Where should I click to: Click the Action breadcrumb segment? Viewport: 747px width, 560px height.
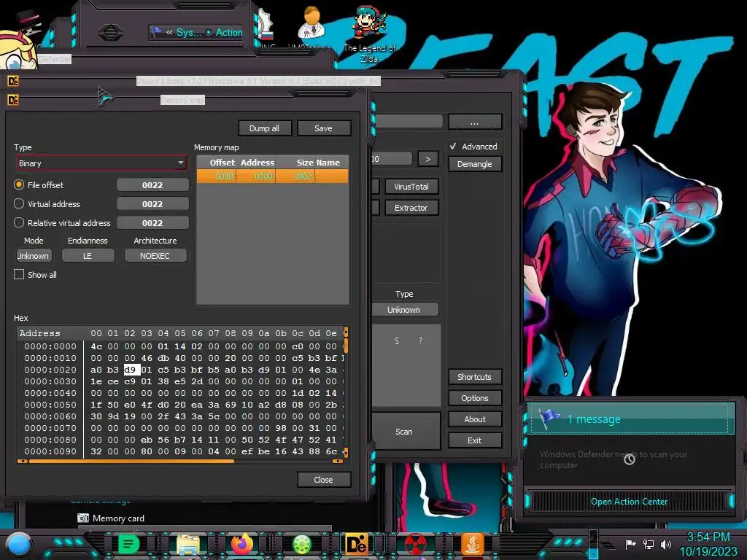[228, 32]
